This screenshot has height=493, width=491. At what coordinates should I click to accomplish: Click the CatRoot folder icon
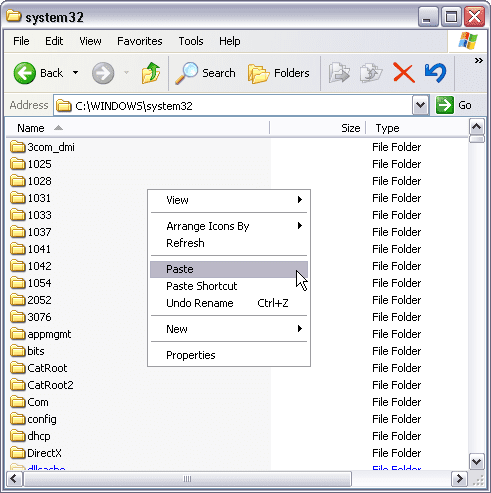pyautogui.click(x=17, y=368)
